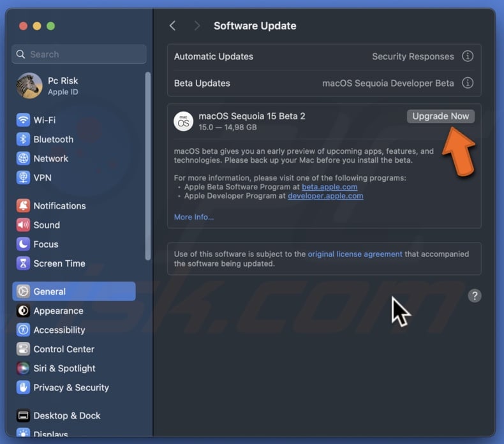Select the Desktop & Dock label
This screenshot has height=444, width=504.
point(67,416)
